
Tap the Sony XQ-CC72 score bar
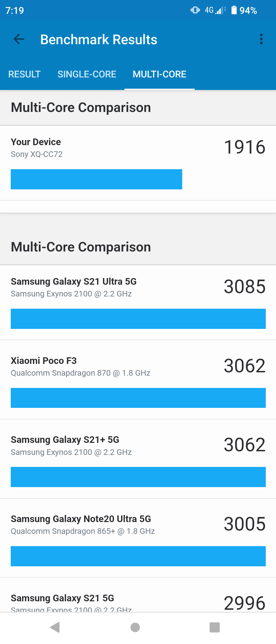[x=96, y=179]
